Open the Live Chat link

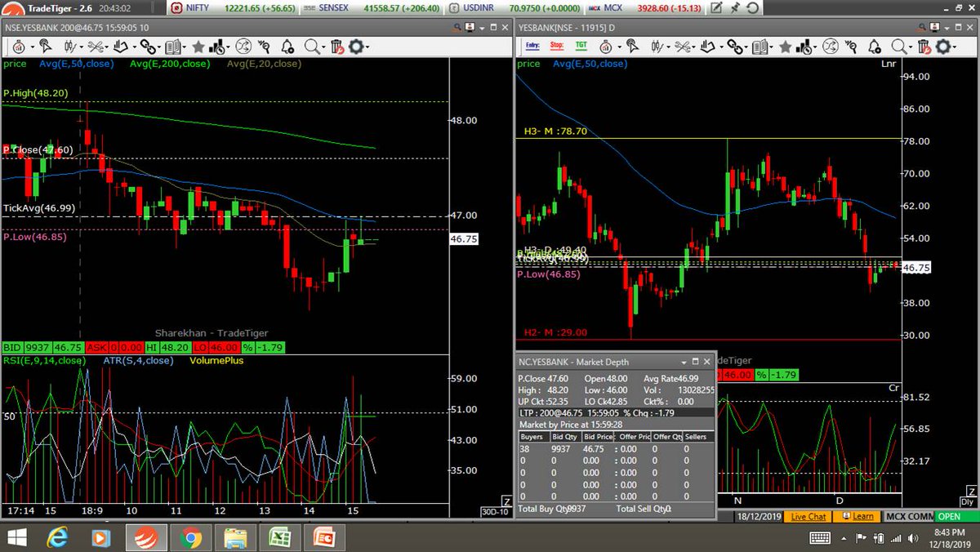[808, 517]
